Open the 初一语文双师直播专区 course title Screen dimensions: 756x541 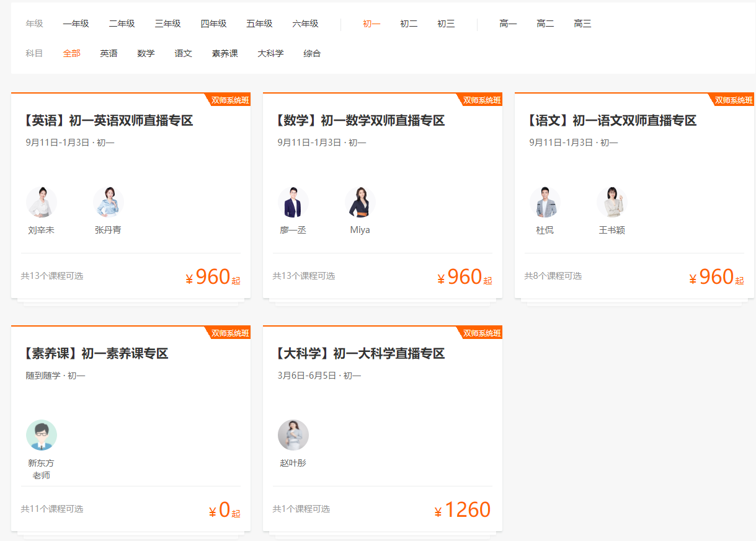611,120
